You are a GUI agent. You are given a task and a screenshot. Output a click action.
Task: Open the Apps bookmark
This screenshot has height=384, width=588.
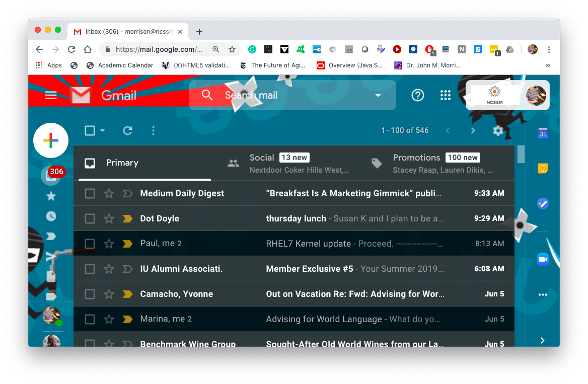tap(49, 65)
